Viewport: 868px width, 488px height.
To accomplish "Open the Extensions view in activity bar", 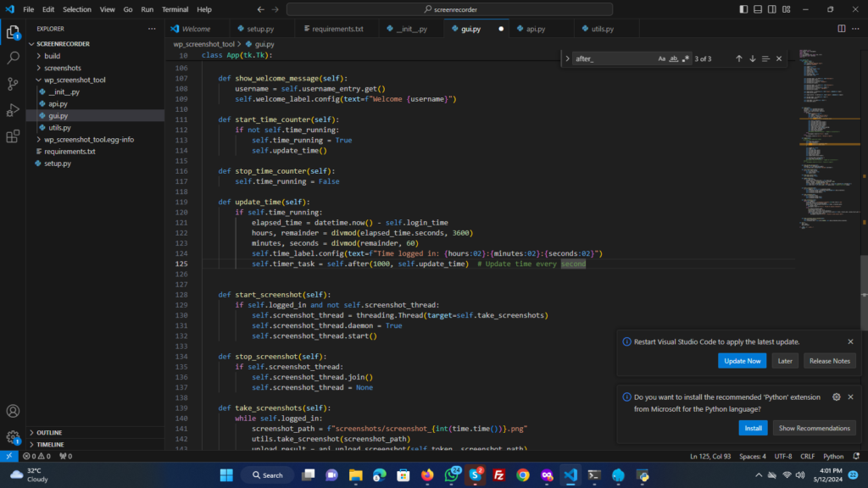I will pyautogui.click(x=14, y=136).
